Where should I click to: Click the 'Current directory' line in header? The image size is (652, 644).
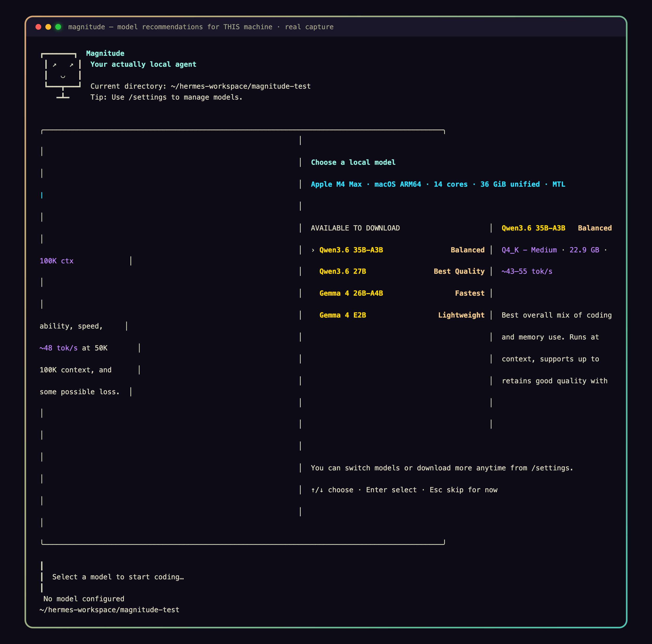click(x=201, y=86)
